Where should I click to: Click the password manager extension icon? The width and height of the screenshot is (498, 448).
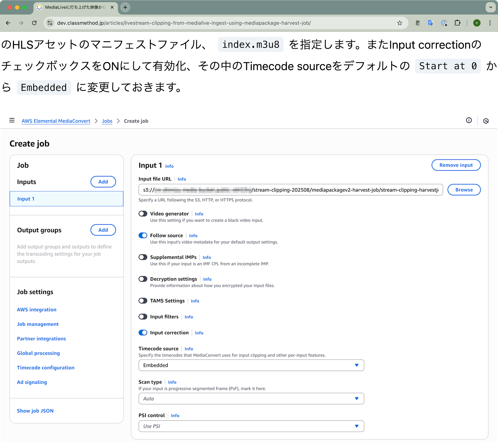pos(444,23)
